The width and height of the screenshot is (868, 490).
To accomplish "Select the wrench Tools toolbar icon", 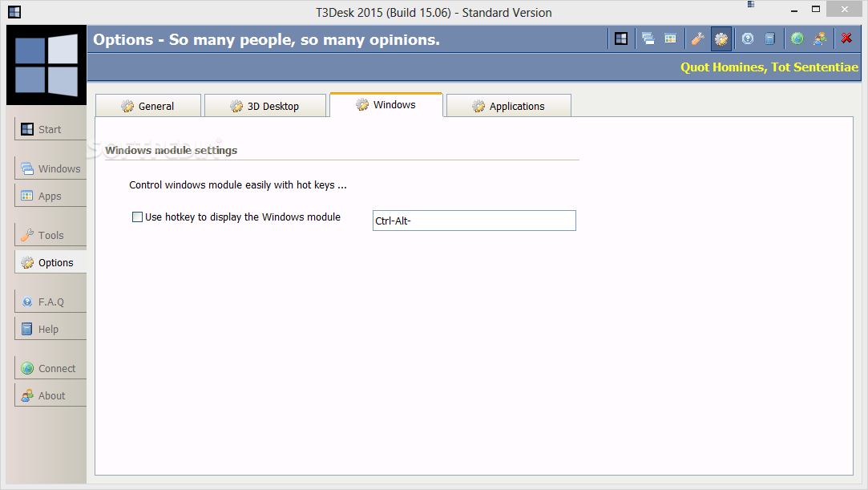I will 697,38.
